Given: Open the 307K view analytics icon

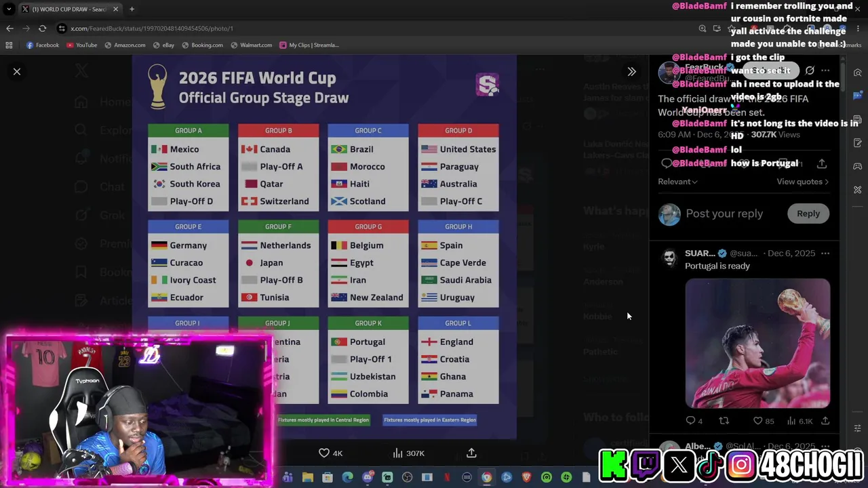Looking at the screenshot, I should click(x=398, y=453).
